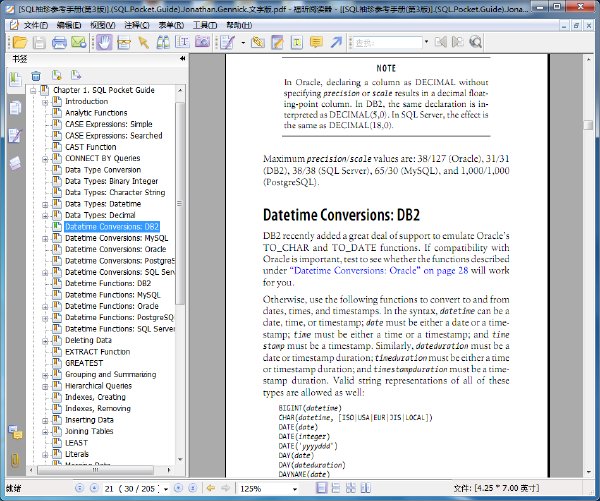Click the Open file folder icon

(x=20, y=42)
